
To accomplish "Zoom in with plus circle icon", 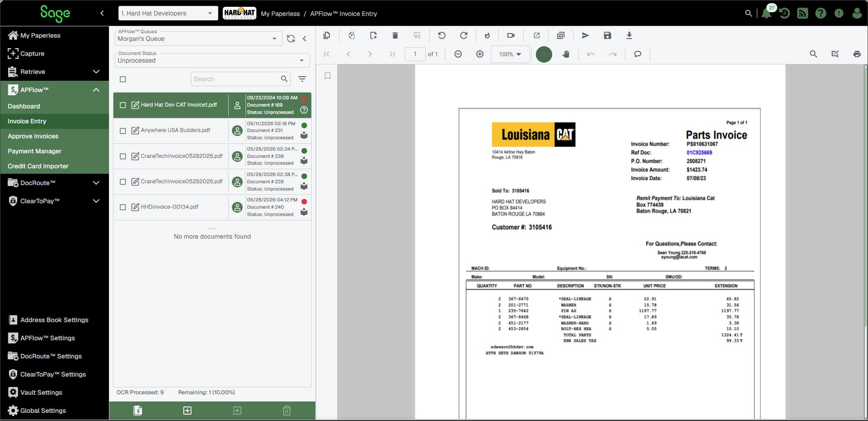I will [480, 54].
